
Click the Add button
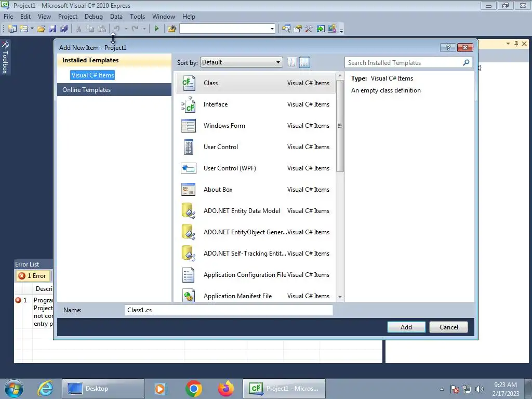point(406,327)
